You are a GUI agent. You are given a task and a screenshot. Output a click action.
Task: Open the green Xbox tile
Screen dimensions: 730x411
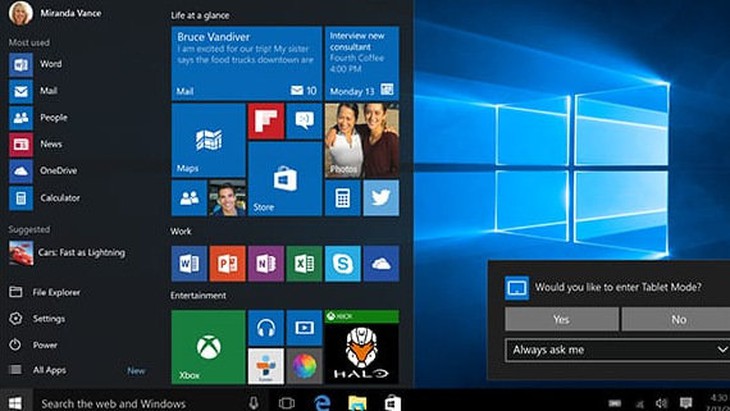(209, 347)
